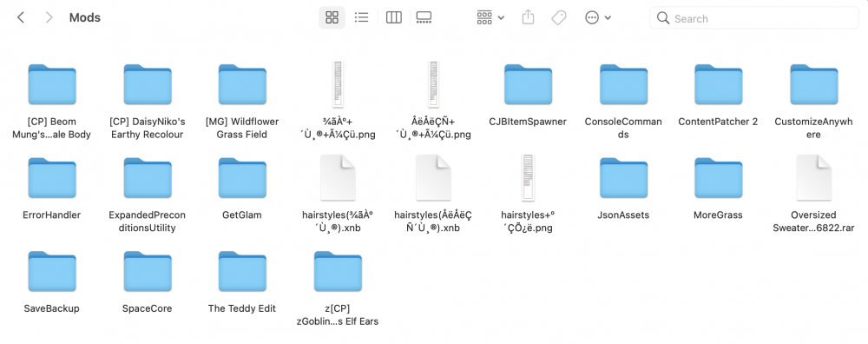Viewport: 868px width, 344px height.
Task: Switch to gallery view
Action: coord(424,17)
